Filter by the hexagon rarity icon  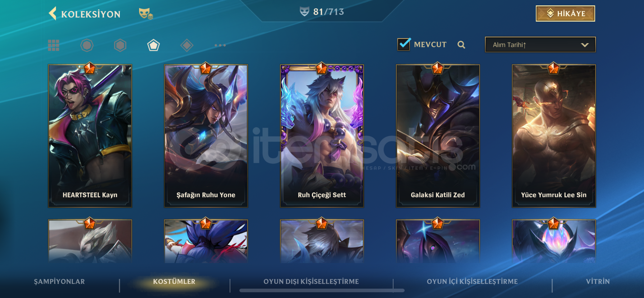pos(120,45)
